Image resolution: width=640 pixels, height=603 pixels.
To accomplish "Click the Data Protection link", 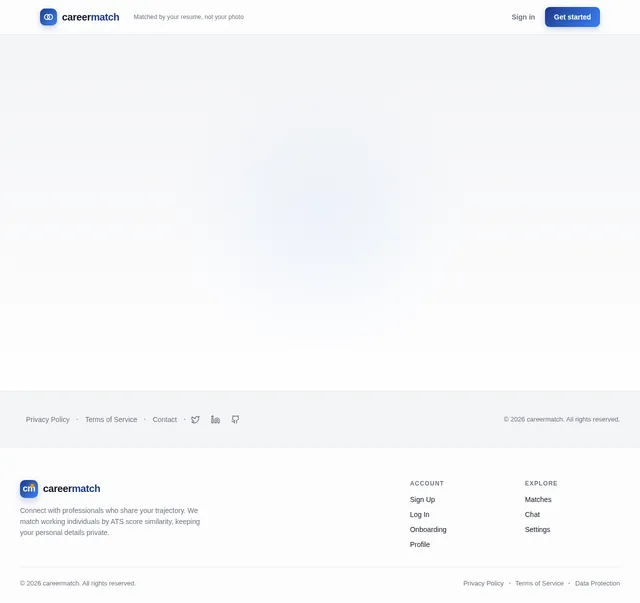I will click(597, 583).
